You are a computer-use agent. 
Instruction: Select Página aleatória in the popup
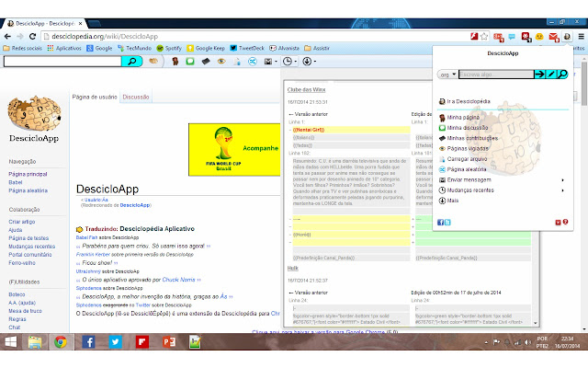462,169
